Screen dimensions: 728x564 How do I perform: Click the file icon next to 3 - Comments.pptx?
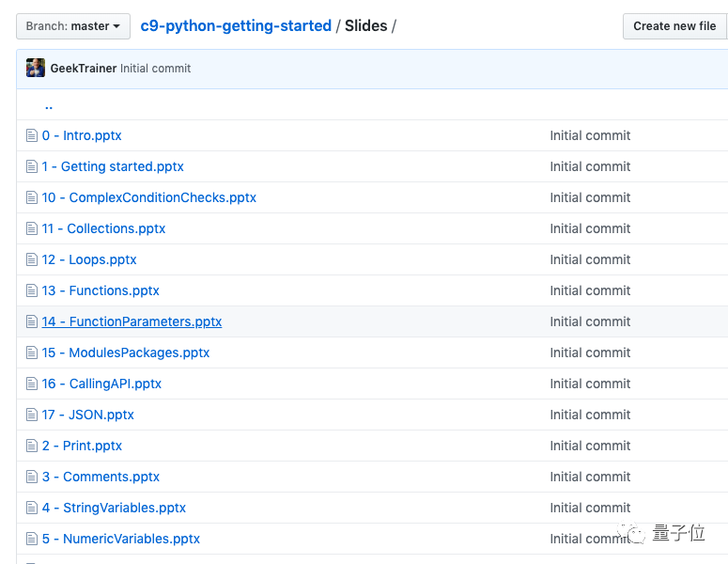click(32, 477)
